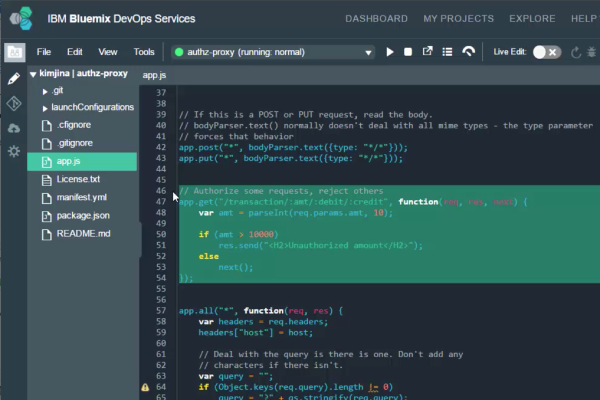Open the EXPLORE link

(532, 18)
